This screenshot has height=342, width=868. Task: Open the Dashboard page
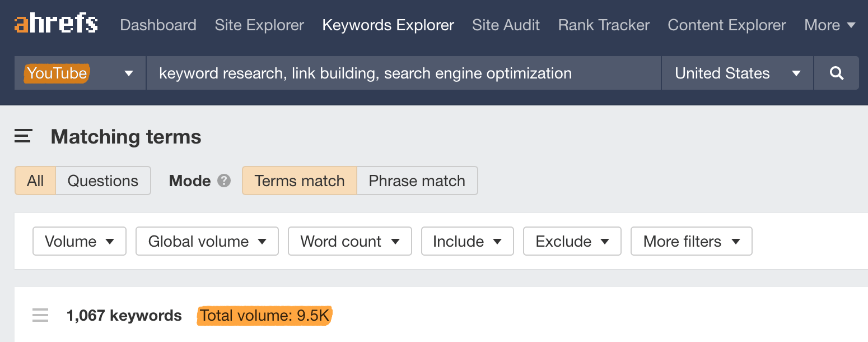[158, 25]
